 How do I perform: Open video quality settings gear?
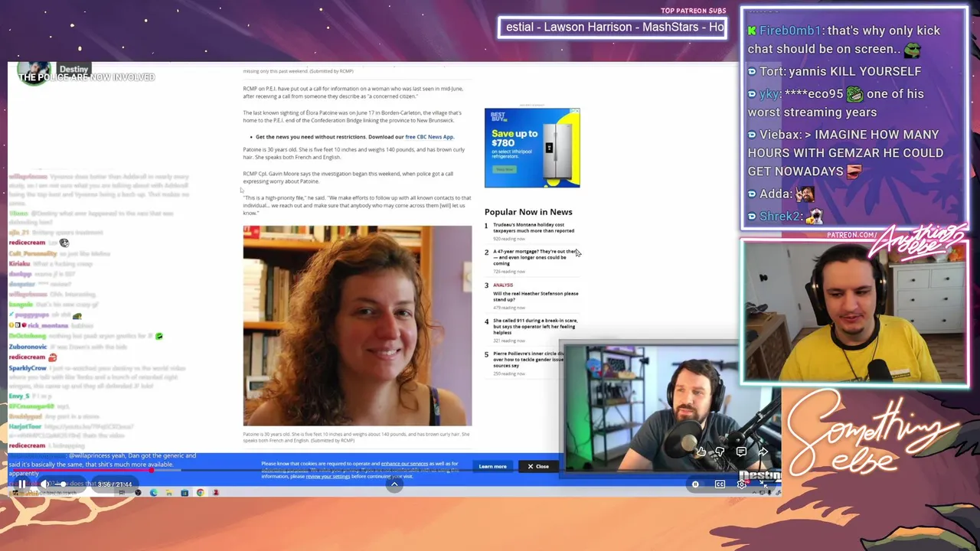(741, 484)
